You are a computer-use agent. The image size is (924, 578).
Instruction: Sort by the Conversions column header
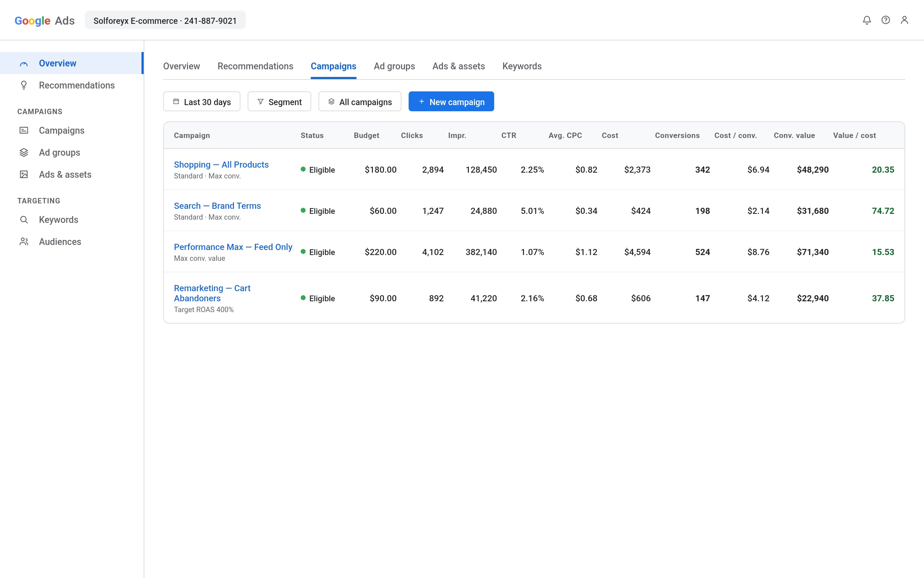(x=677, y=136)
